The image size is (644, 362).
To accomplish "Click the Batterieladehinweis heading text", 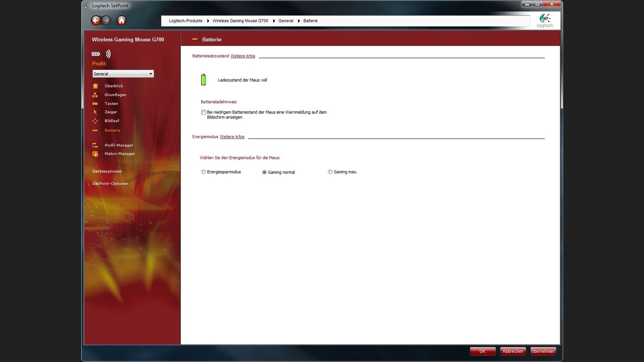I will (219, 102).
